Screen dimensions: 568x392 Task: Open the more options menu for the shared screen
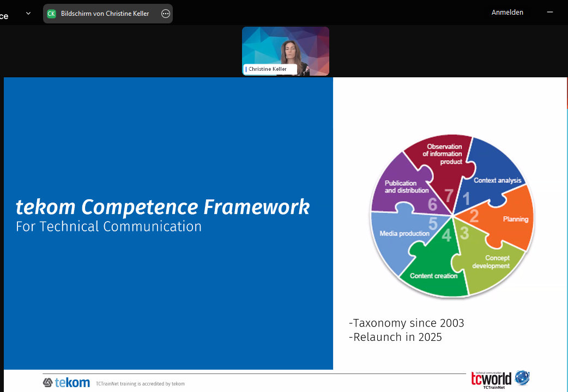[x=166, y=14]
